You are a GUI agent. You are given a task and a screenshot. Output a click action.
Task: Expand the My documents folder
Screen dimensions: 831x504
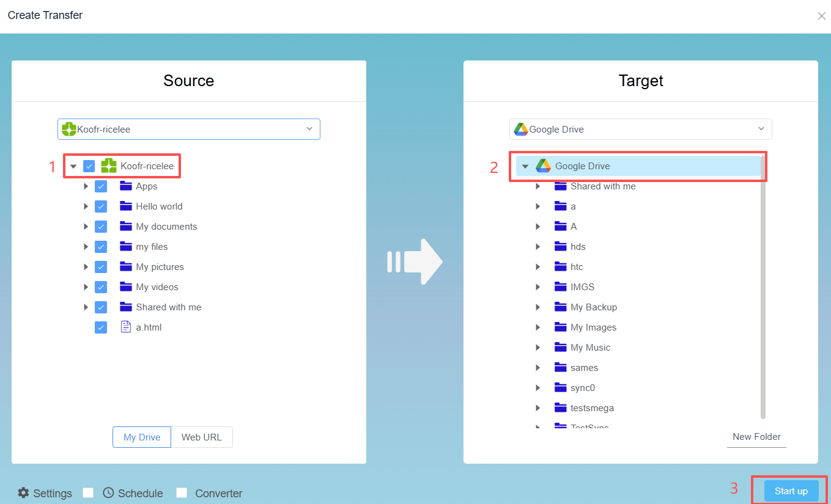86,226
